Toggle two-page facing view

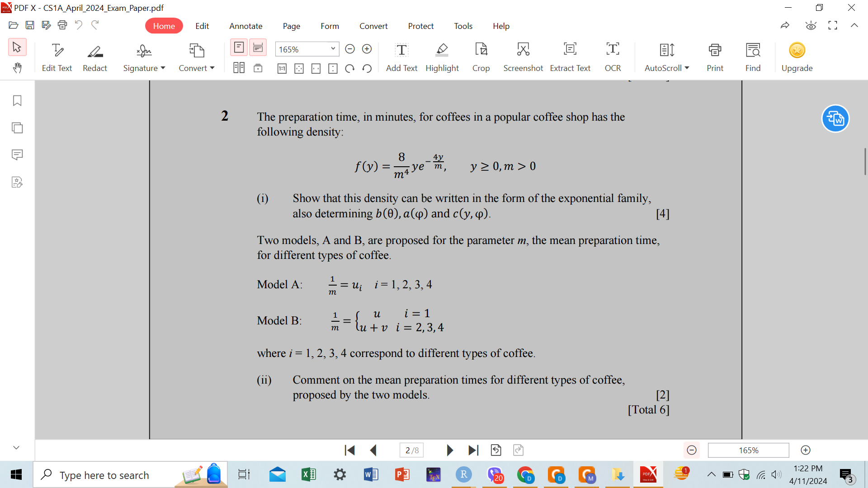pyautogui.click(x=239, y=68)
